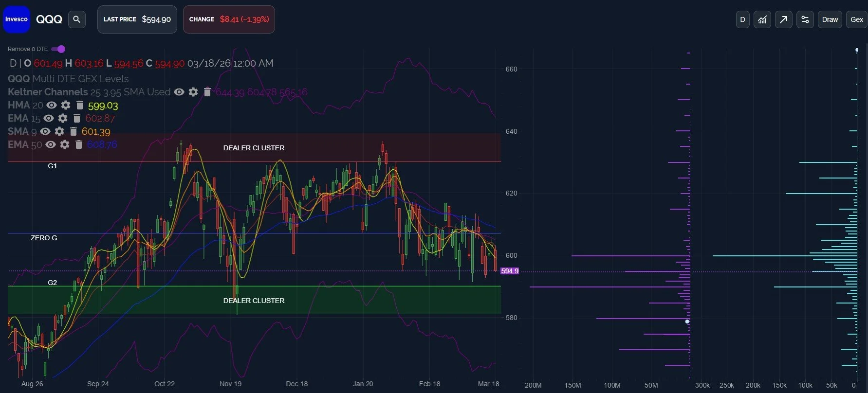Click the longest cyan bar at 600
The width and height of the screenshot is (868, 393).
click(785, 256)
